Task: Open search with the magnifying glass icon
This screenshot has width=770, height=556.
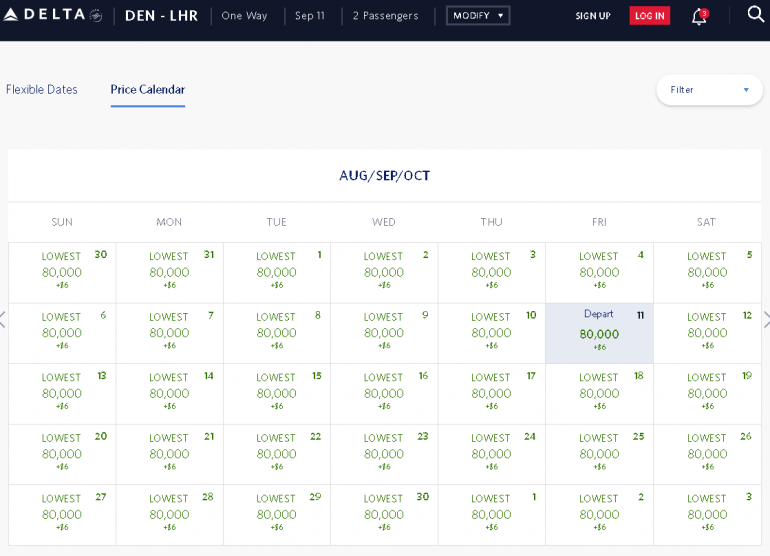Action: click(x=755, y=15)
